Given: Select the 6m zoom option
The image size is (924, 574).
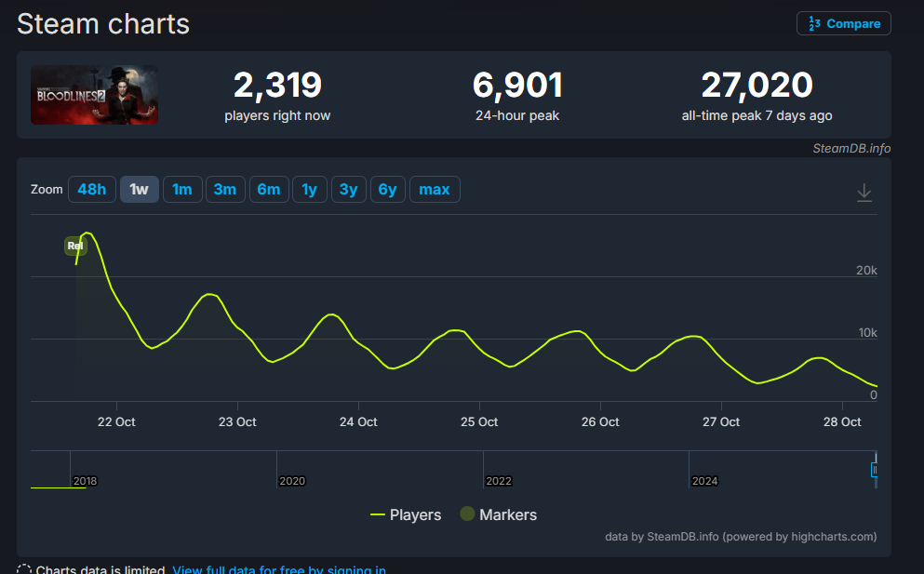Looking at the screenshot, I should [269, 189].
